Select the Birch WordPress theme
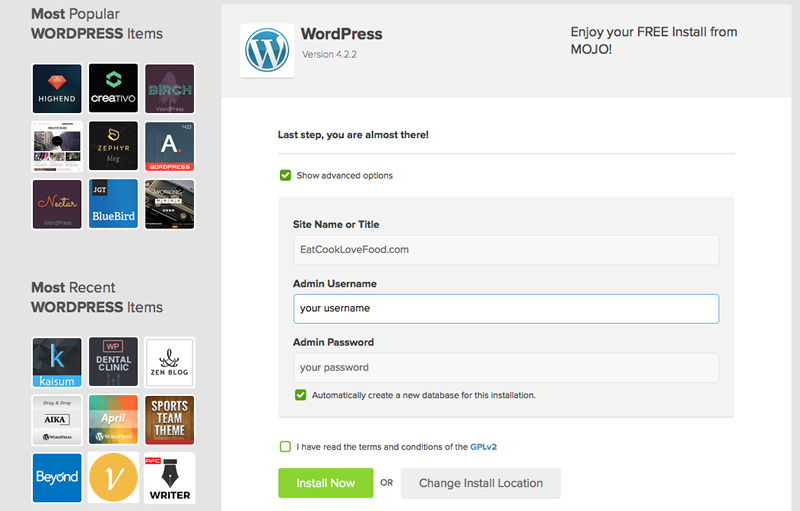 click(169, 88)
